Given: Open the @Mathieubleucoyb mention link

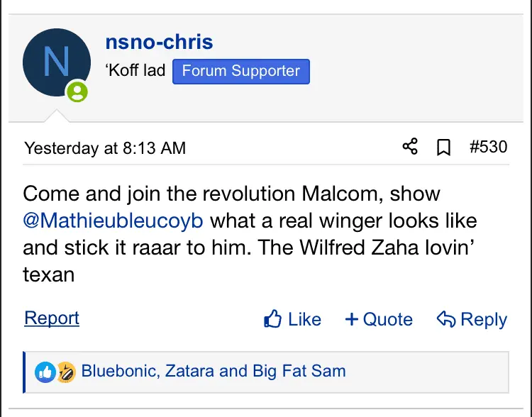Looking at the screenshot, I should [113, 220].
